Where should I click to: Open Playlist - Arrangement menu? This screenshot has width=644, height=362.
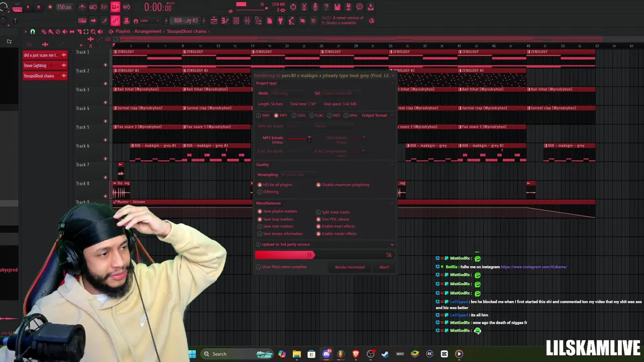click(138, 31)
